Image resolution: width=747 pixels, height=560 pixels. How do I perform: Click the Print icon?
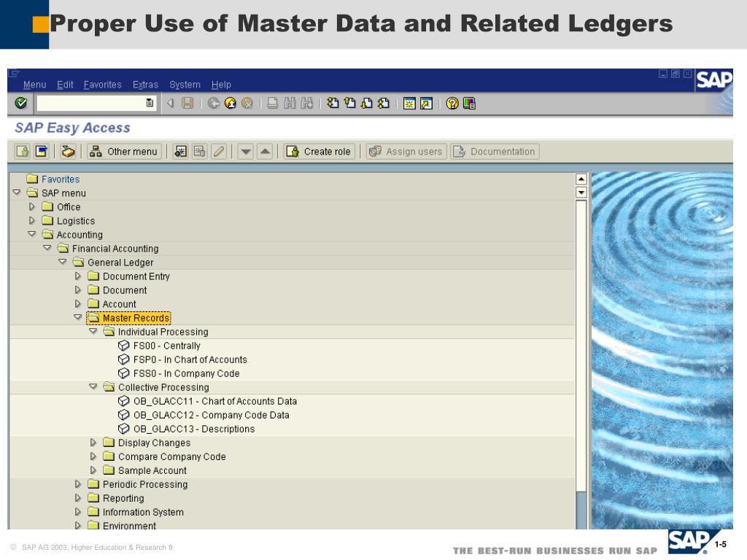tap(273, 103)
